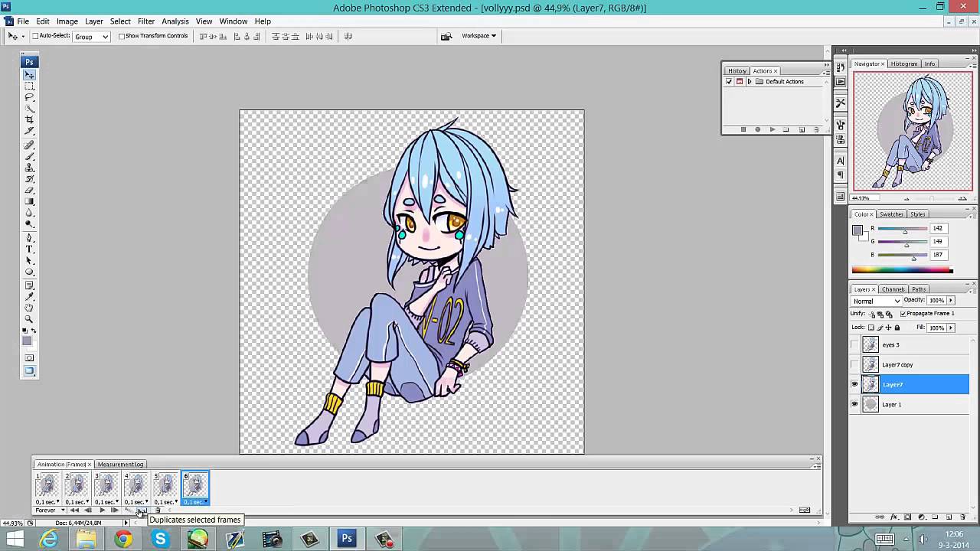The image size is (980, 551).
Task: Hide the Layer 1 layer
Action: pyautogui.click(x=855, y=405)
